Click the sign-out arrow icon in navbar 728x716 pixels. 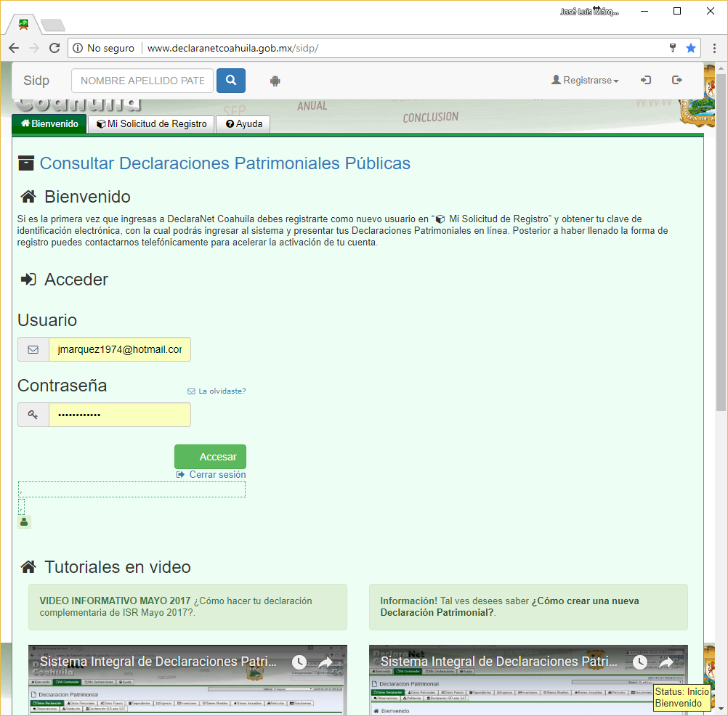coord(677,81)
